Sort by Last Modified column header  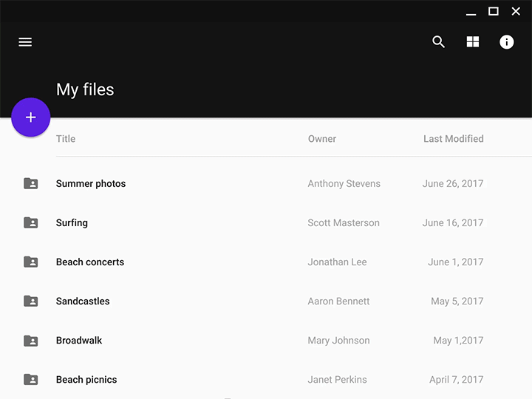[453, 139]
